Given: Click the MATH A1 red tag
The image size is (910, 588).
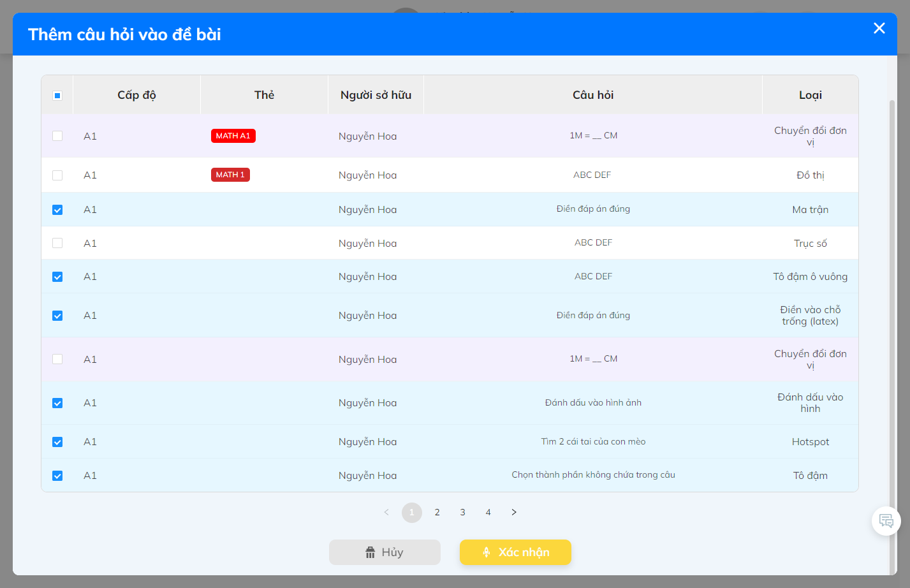Looking at the screenshot, I should tap(233, 136).
